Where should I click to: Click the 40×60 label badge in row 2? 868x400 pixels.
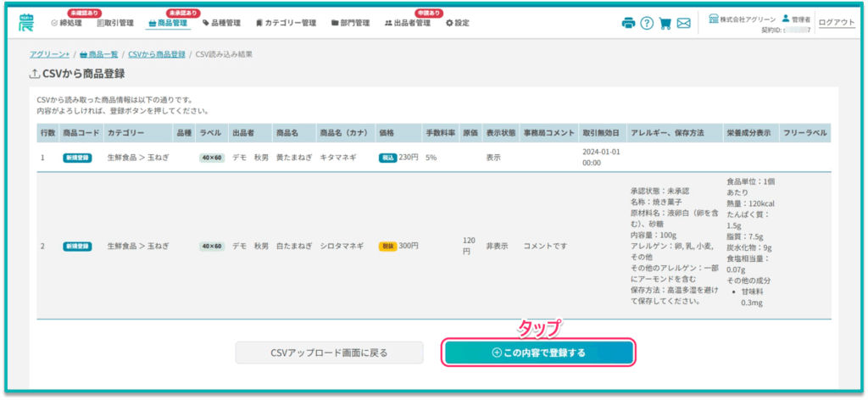tap(212, 246)
